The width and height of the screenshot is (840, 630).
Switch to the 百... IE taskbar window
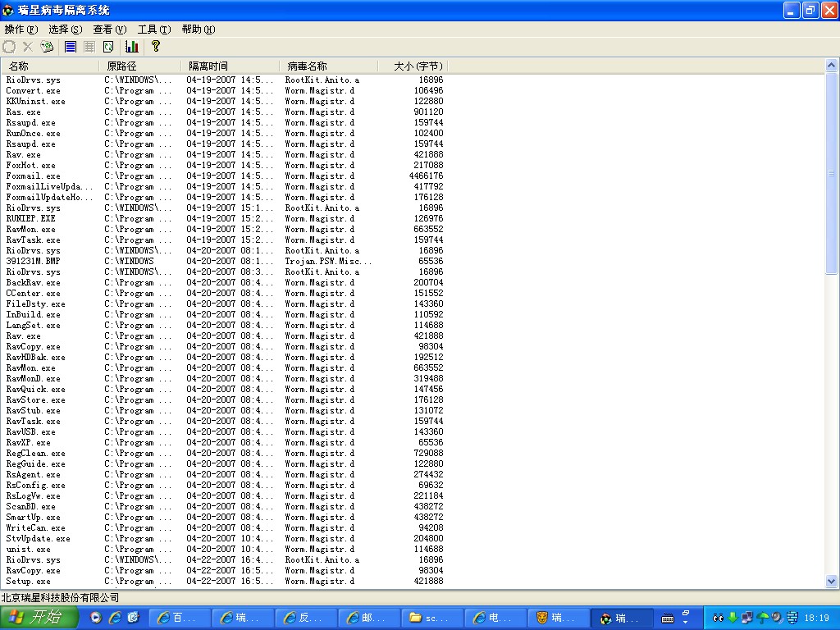tap(180, 618)
